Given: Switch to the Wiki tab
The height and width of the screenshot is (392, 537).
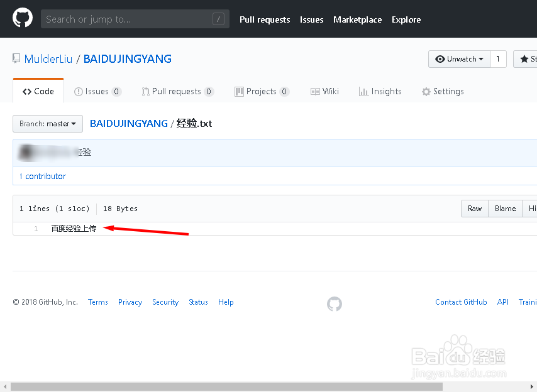Looking at the screenshot, I should click(324, 91).
